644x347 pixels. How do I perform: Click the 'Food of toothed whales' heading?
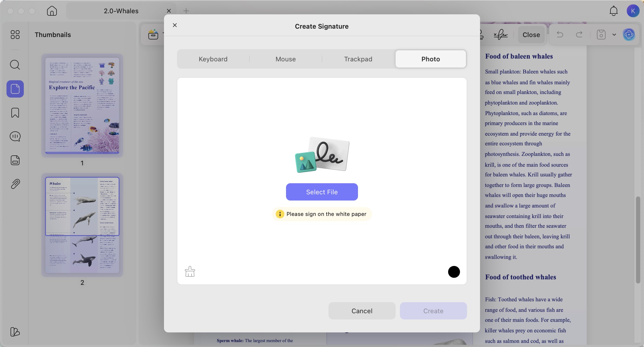click(x=520, y=277)
